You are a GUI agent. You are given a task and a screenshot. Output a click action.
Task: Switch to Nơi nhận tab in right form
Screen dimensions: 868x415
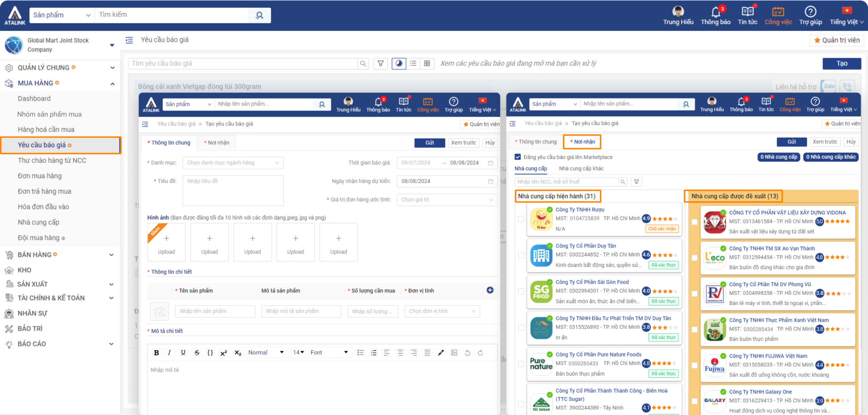[x=582, y=142]
